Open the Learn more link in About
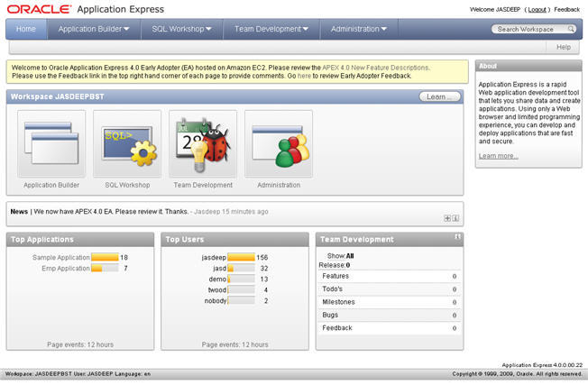The width and height of the screenshot is (588, 385). pos(499,156)
